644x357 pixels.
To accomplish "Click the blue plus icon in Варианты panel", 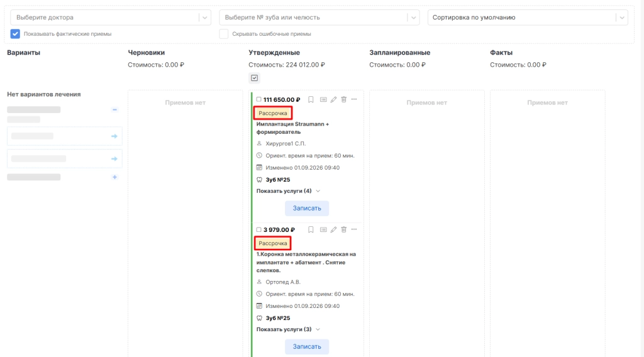I will click(114, 177).
